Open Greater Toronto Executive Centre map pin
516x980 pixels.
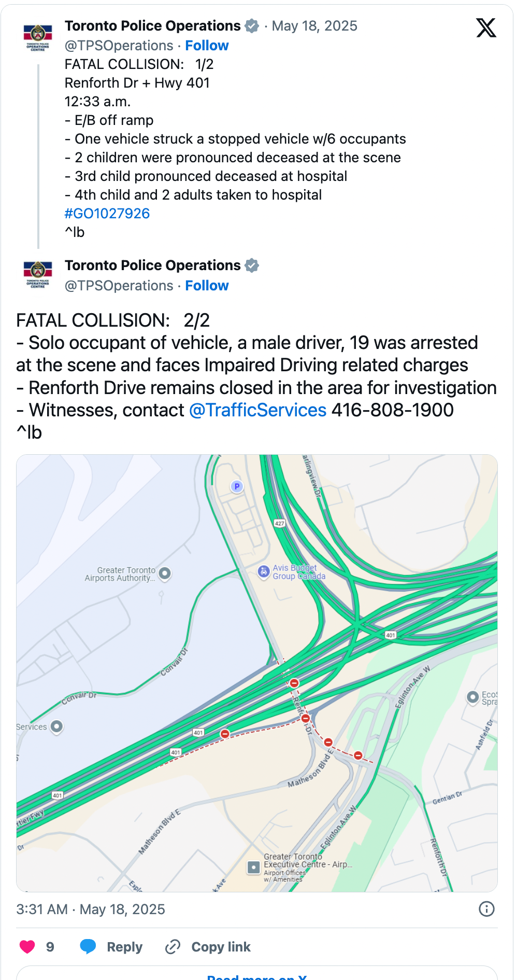coord(254,867)
